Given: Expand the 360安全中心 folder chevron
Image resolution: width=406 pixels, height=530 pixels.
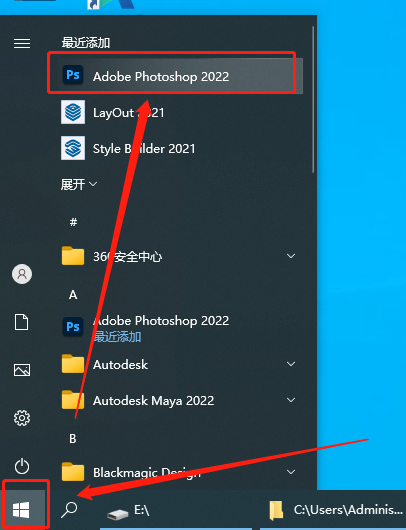Looking at the screenshot, I should coord(291,256).
